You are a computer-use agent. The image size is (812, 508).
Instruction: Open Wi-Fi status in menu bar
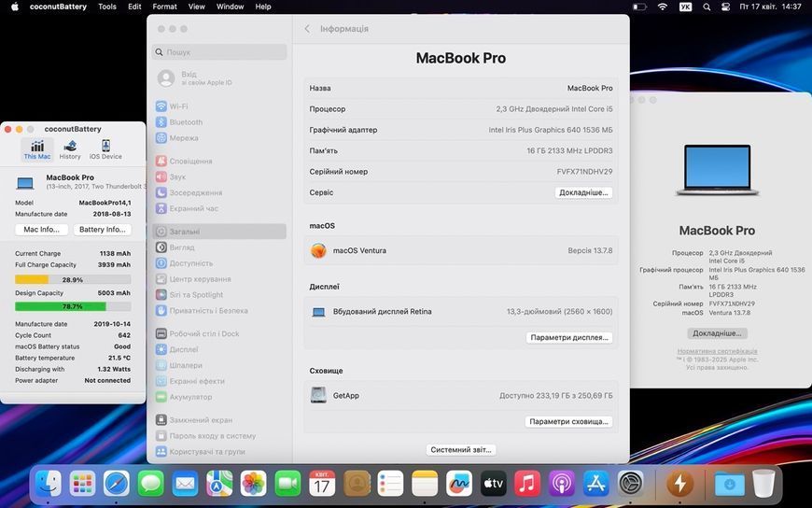pos(663,7)
